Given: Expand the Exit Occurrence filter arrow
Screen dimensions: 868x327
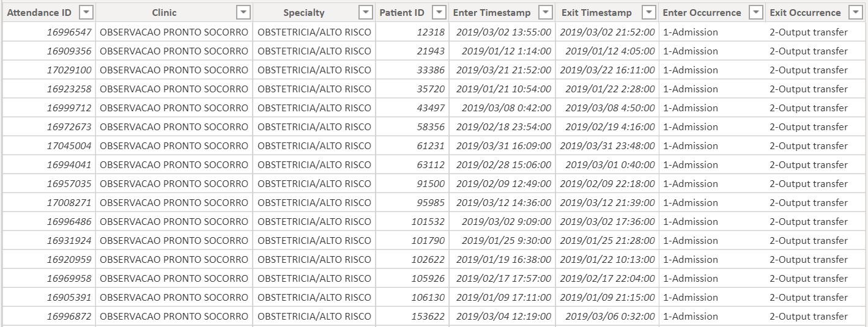Looking at the screenshot, I should tap(854, 12).
